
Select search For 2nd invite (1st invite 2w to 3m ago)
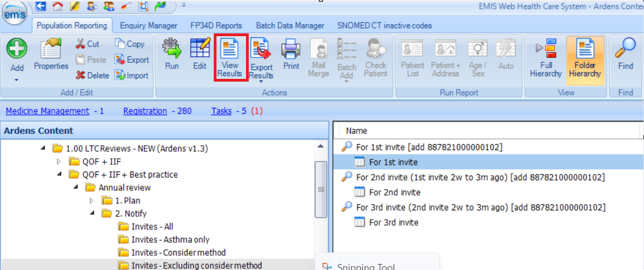coord(473,177)
